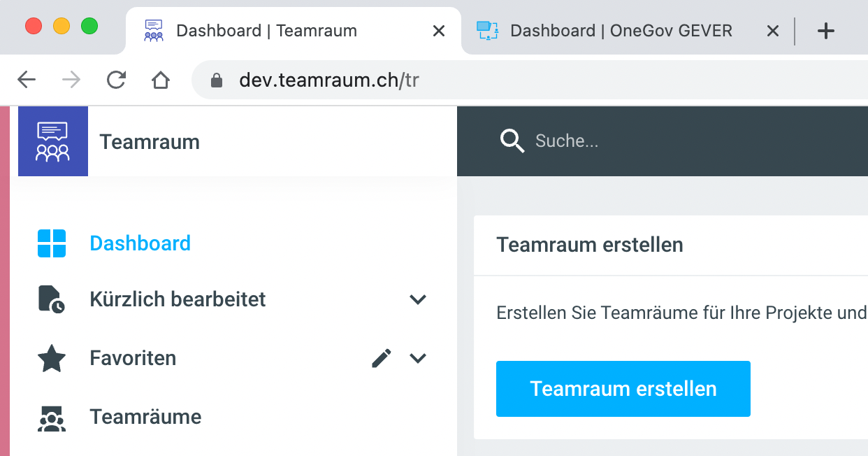The width and height of the screenshot is (868, 456).
Task: Edit favorites via the pencil icon
Action: (381, 359)
